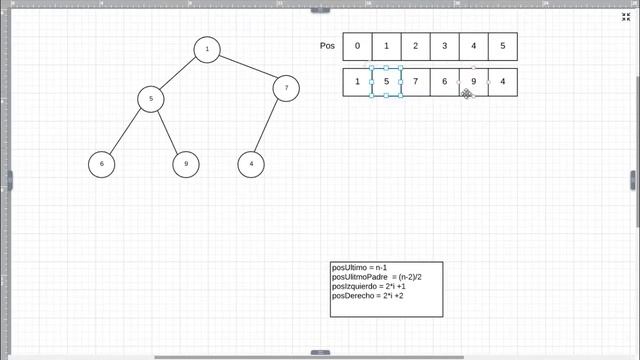Screen dimensions: 640x360
Task: Click the "posDerecho = 2*i +2" formula line
Action: pyautogui.click(x=367, y=296)
